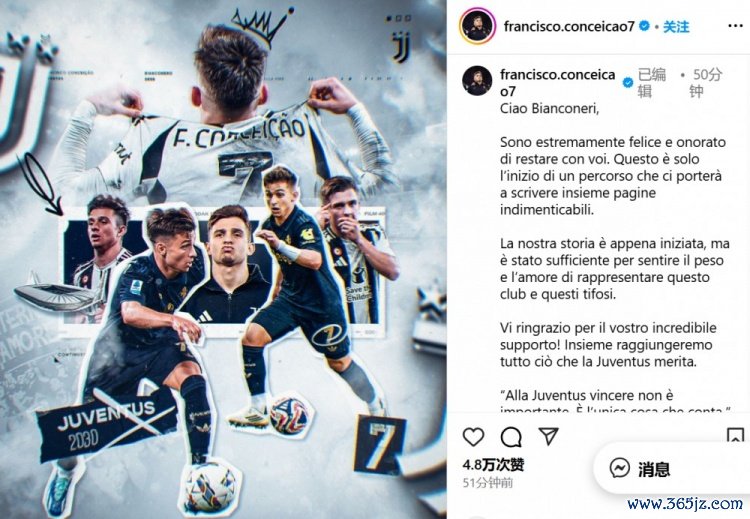Click the 已编辑 edited label
This screenshot has height=519, width=750.
point(651,82)
